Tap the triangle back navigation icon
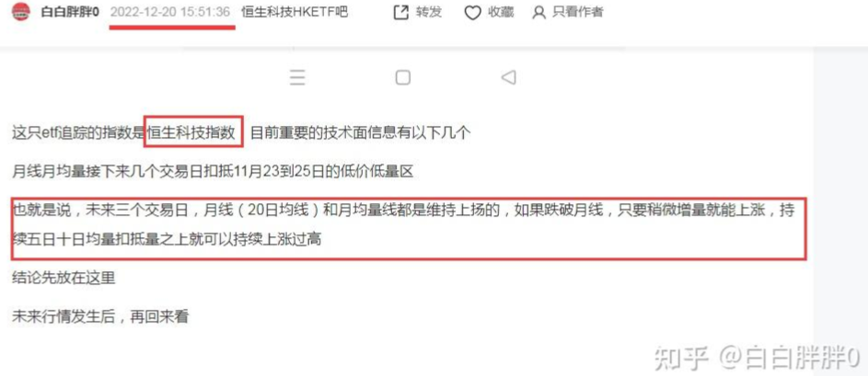 click(x=508, y=77)
